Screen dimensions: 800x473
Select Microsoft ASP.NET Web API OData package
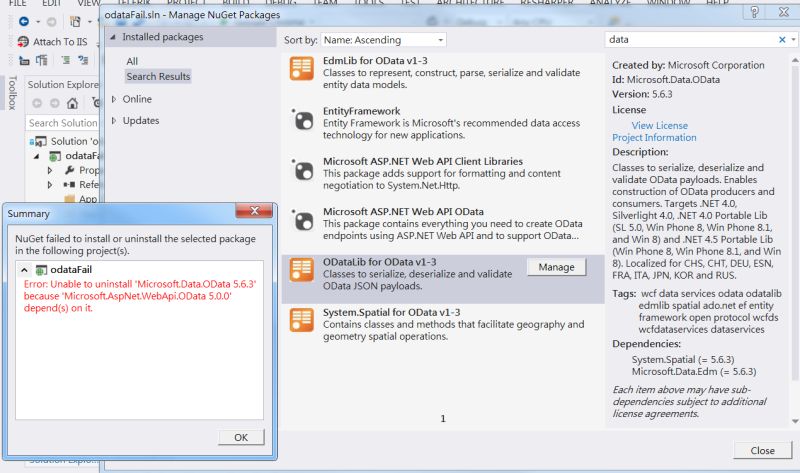click(x=443, y=223)
